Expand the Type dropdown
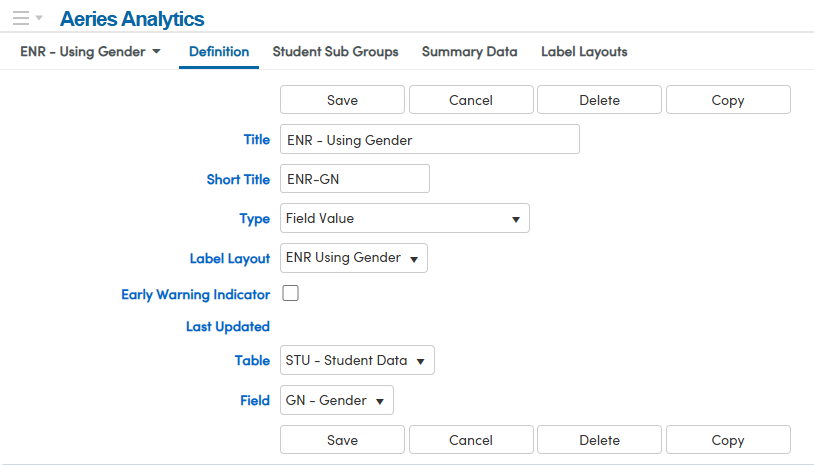 point(405,218)
